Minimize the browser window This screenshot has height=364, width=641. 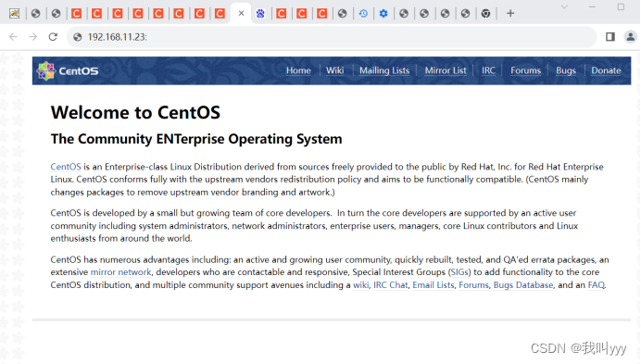(x=592, y=7)
